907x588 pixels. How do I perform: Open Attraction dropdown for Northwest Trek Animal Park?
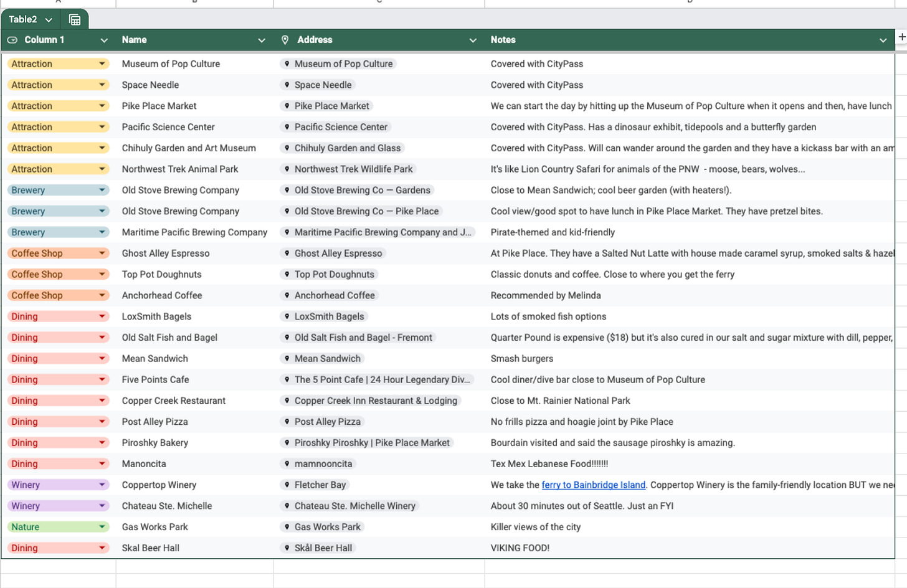102,169
